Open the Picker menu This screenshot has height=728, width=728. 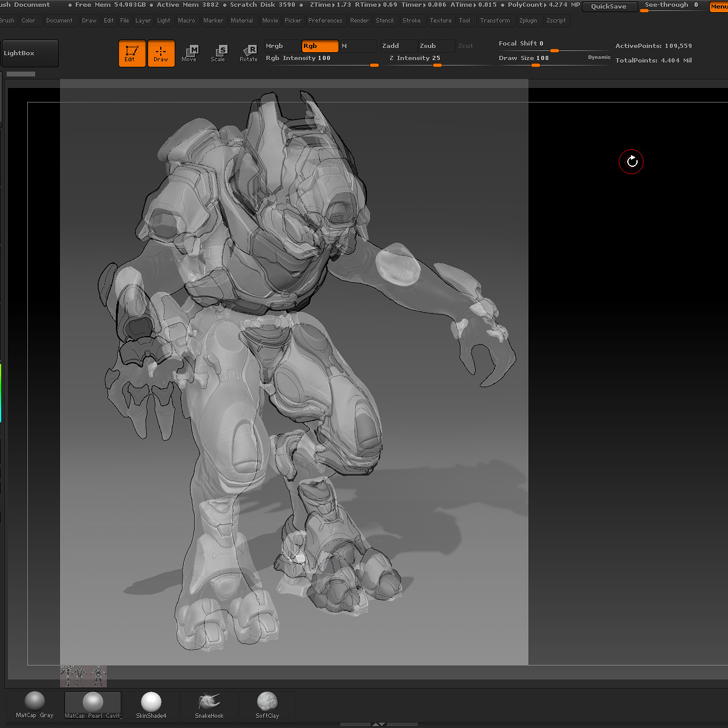pyautogui.click(x=294, y=21)
